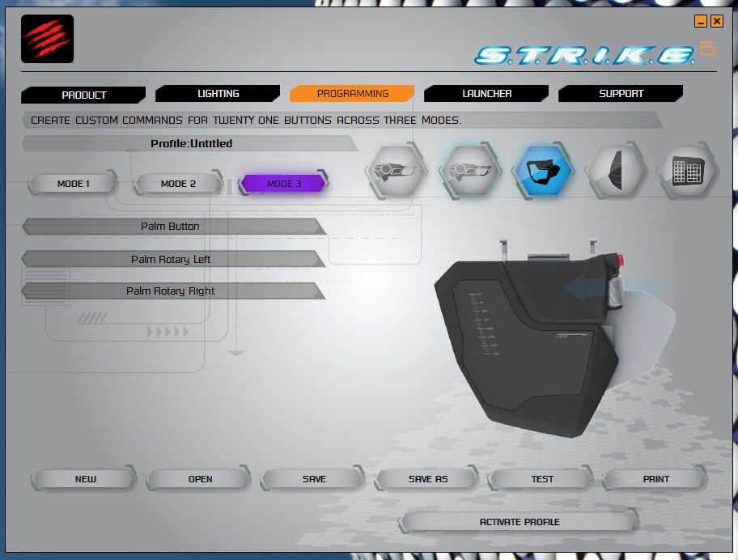Select the purple MODE 3 button

click(x=284, y=184)
